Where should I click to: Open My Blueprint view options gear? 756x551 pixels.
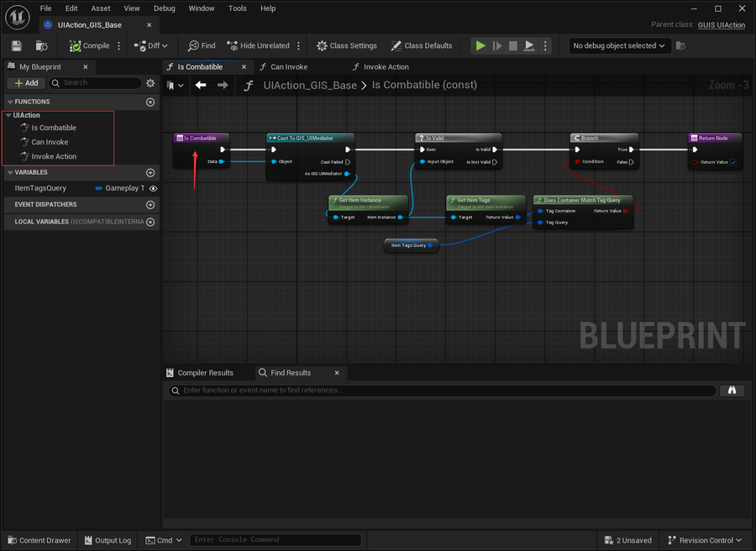150,83
